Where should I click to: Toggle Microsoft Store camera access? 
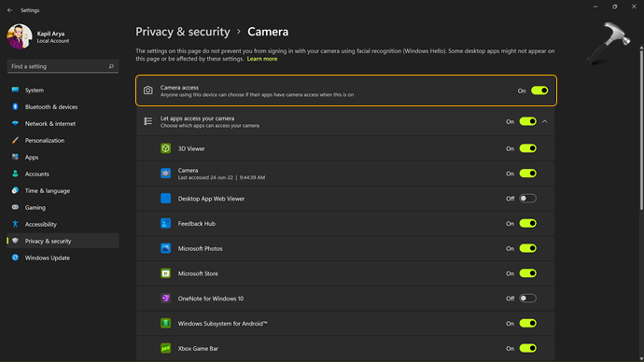[527, 273]
